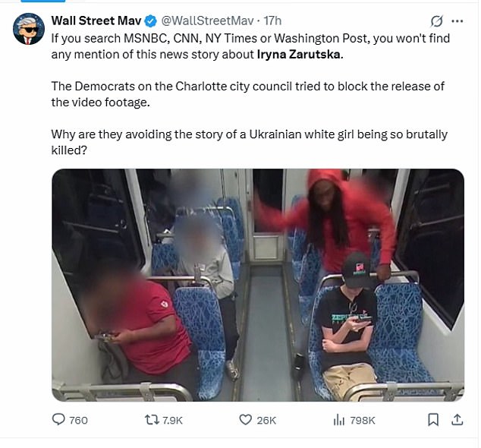This screenshot has width=481, height=448.
Task: Click the bold Iryna Zarutska text
Action: pos(298,55)
